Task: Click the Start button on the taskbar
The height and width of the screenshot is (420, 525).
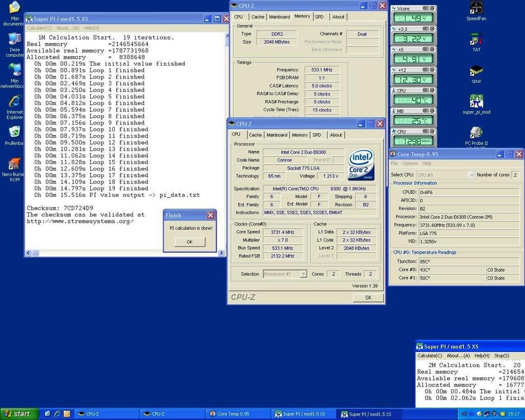Action: (x=18, y=414)
